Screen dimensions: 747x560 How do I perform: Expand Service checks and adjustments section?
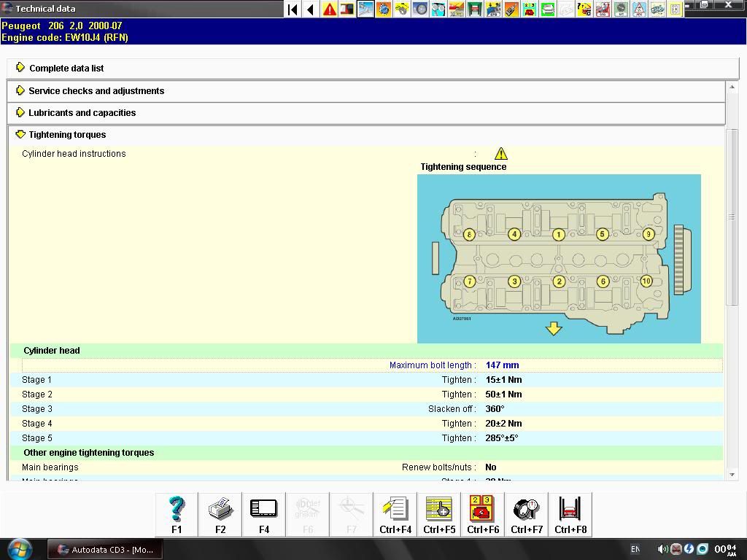point(96,91)
